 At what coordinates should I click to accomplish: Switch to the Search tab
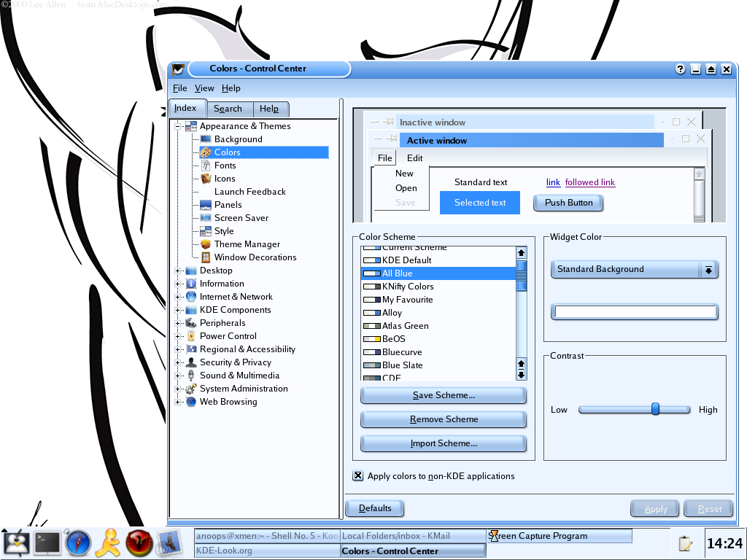(x=228, y=109)
